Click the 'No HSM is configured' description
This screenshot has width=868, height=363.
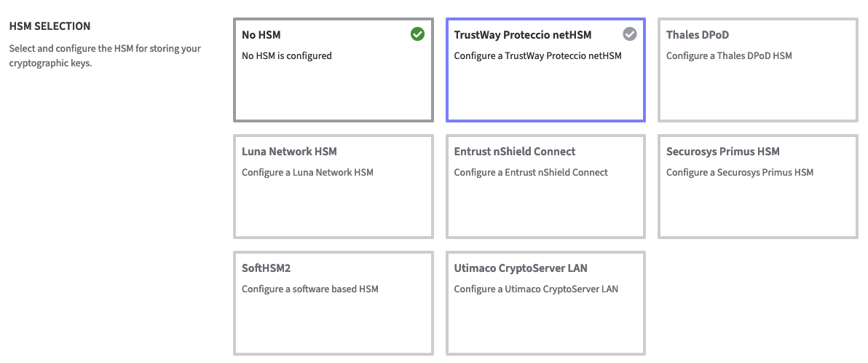(287, 55)
